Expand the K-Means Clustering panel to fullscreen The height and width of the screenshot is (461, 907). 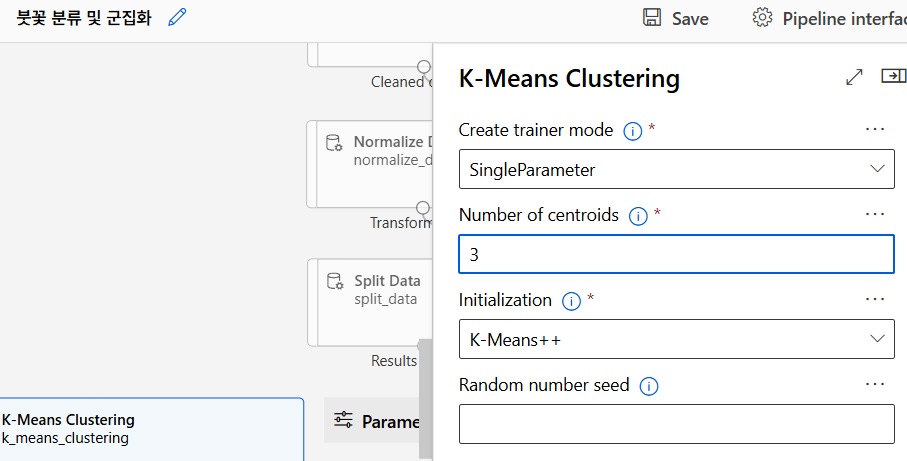click(854, 77)
